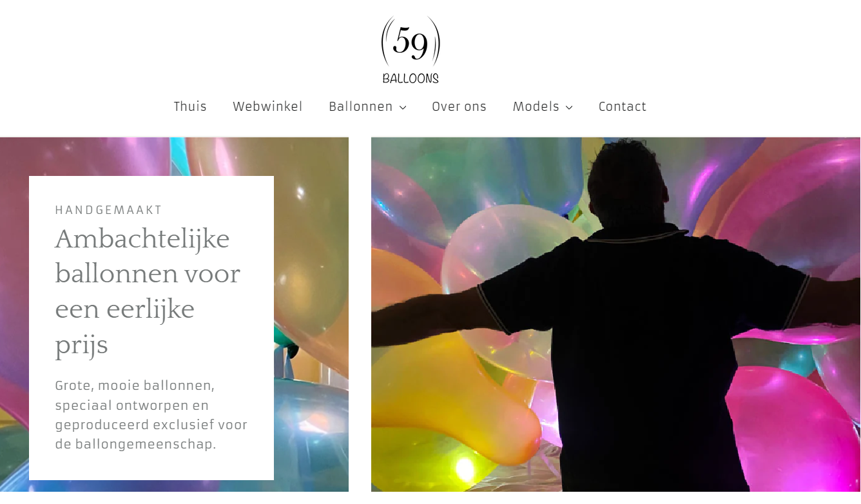This screenshot has height=504, width=861.
Task: Open the Webwinkel link
Action: click(x=267, y=106)
